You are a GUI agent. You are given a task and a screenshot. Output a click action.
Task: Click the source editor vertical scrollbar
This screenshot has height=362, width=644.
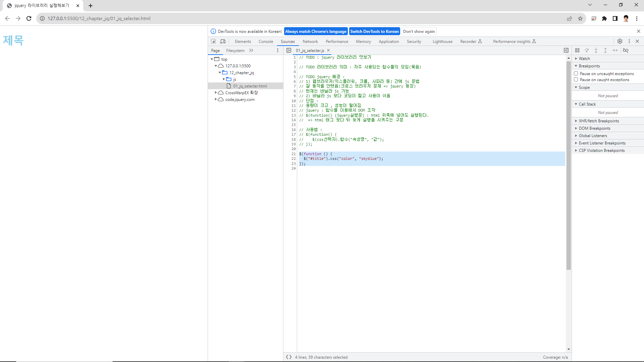[x=569, y=166]
